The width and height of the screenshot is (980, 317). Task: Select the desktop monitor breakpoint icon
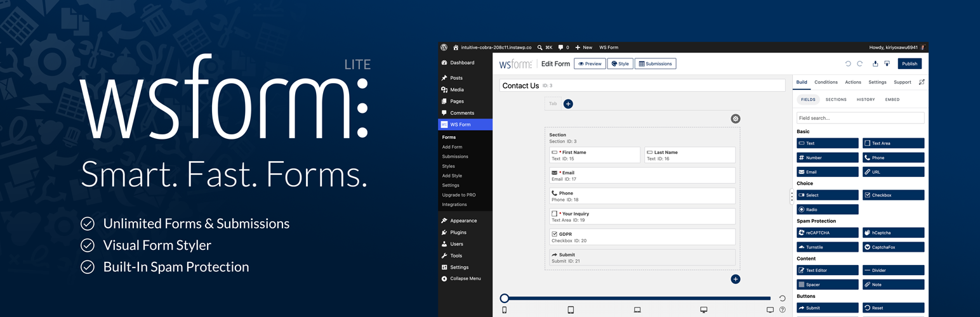pos(704,310)
